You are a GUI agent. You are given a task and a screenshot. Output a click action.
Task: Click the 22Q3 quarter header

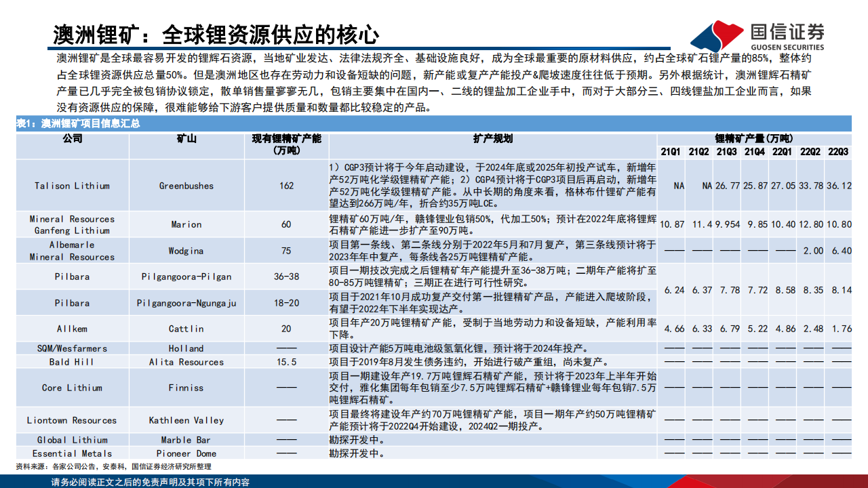838,152
